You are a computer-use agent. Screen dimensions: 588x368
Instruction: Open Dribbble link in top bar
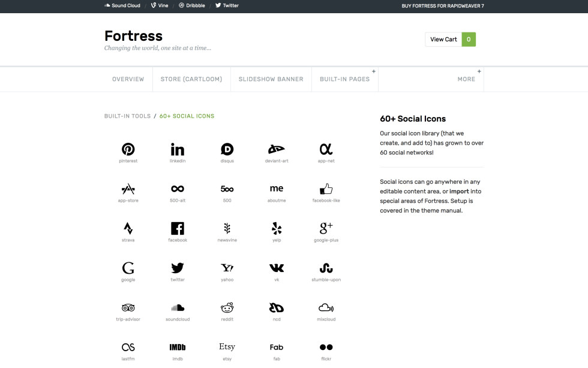click(x=191, y=5)
